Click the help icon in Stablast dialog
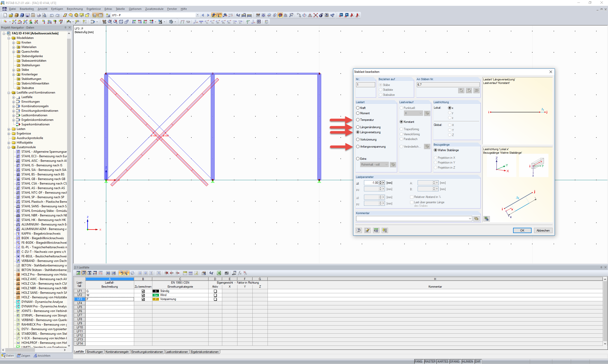The image size is (608, 364). click(359, 230)
